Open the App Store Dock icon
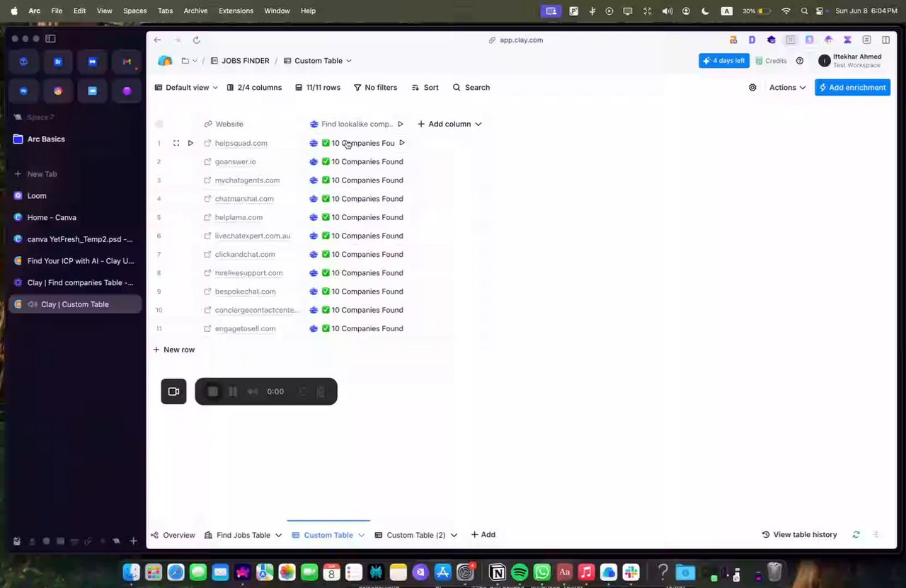906x588 pixels. (442, 572)
